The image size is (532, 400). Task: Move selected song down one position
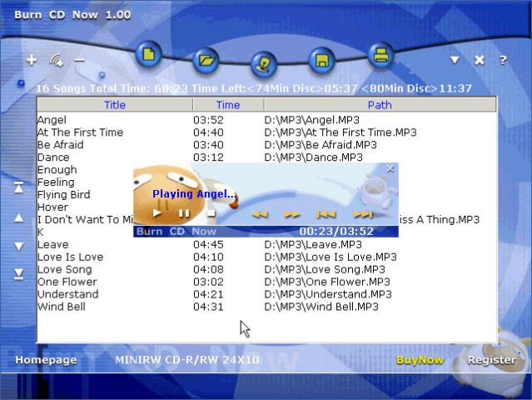coord(18,246)
